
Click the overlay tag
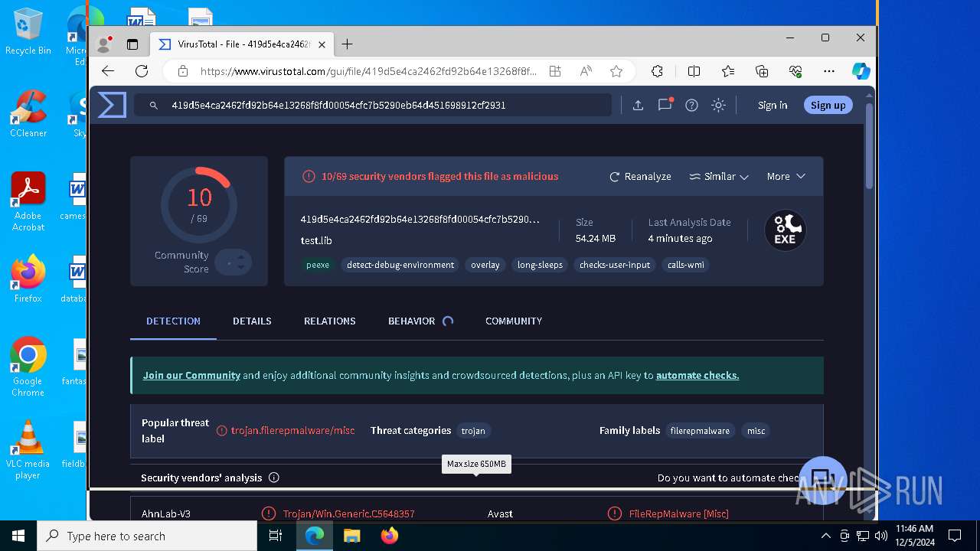pos(485,265)
